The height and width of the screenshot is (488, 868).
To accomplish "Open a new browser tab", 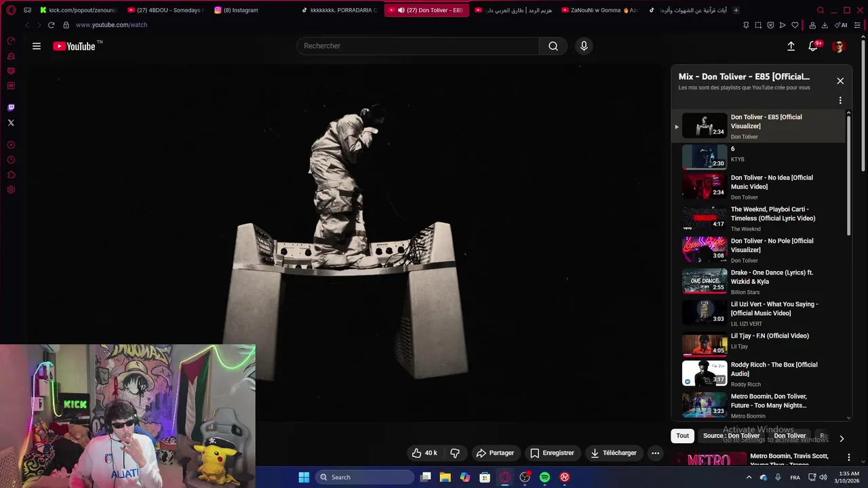I will point(736,10).
